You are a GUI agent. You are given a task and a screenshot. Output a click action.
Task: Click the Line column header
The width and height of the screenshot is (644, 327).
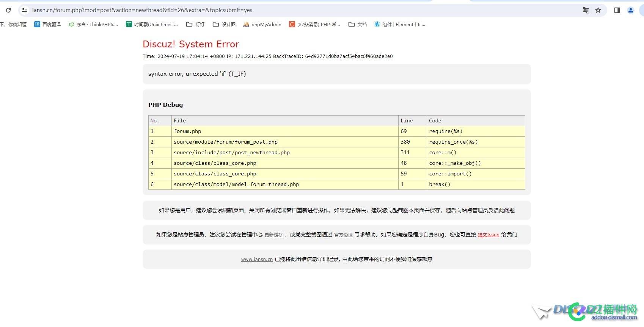[x=413, y=121]
